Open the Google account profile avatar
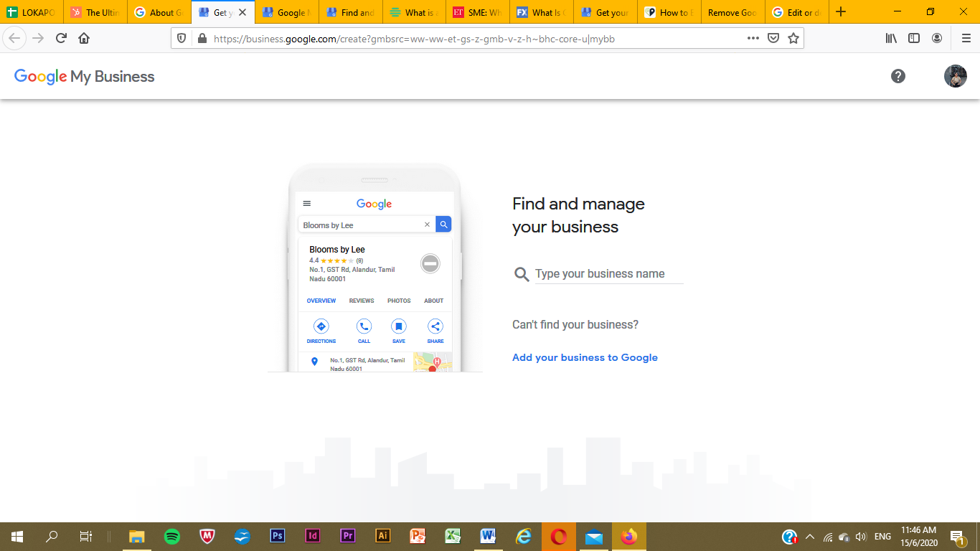 click(x=956, y=76)
